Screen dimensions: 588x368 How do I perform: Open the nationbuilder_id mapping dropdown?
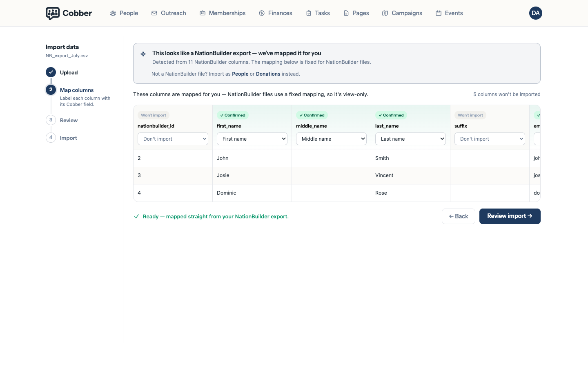pyautogui.click(x=173, y=139)
